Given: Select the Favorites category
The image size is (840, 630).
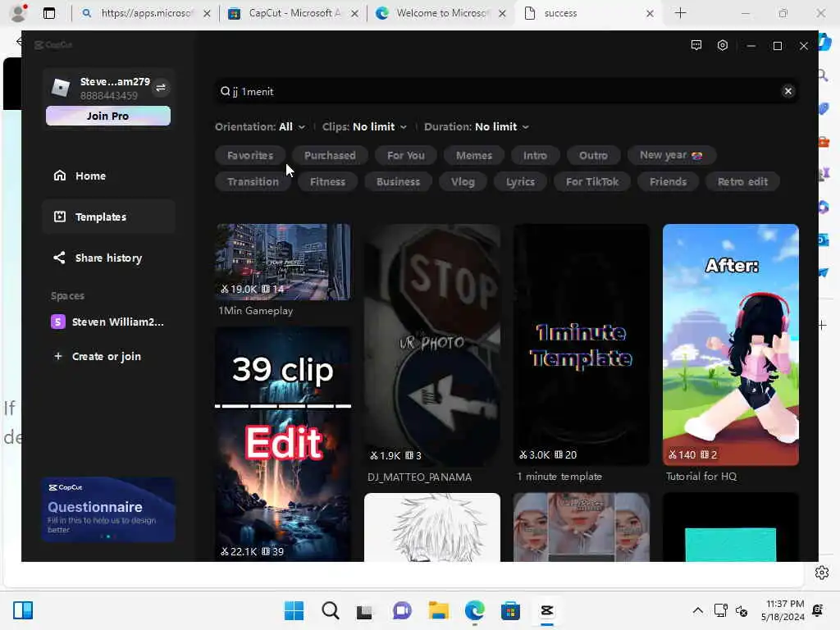Looking at the screenshot, I should pyautogui.click(x=250, y=155).
